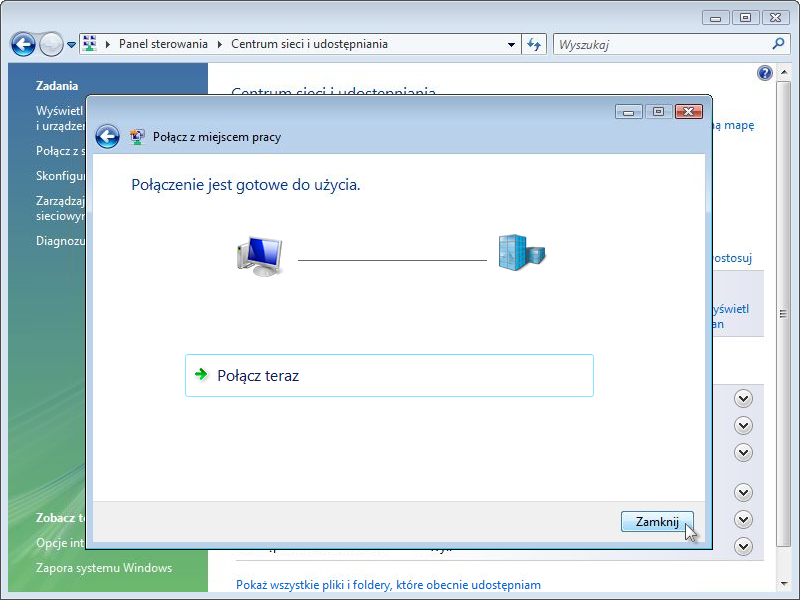This screenshot has width=800, height=600.
Task: Click the dialog's blue back arrow
Action: (x=107, y=137)
